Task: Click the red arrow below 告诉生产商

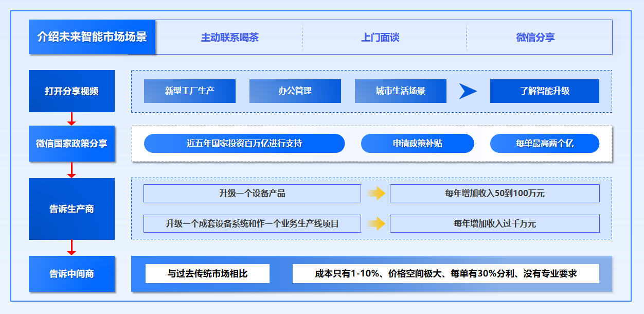Action: (x=71, y=248)
